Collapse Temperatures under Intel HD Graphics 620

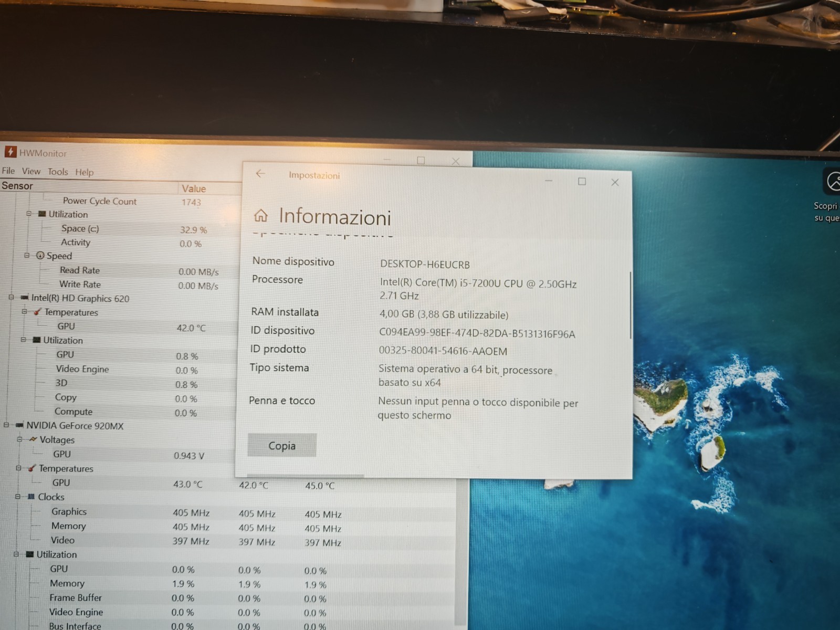(24, 311)
